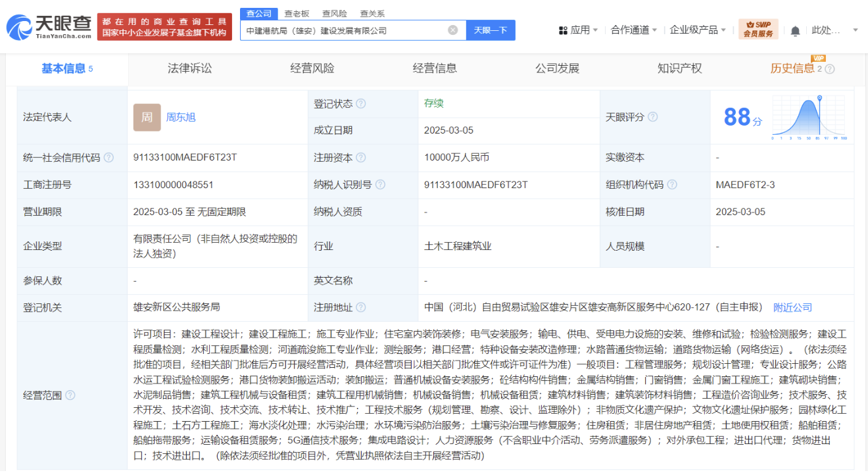Switch to the 知识产权 tab
This screenshot has width=868, height=475.
(x=679, y=68)
